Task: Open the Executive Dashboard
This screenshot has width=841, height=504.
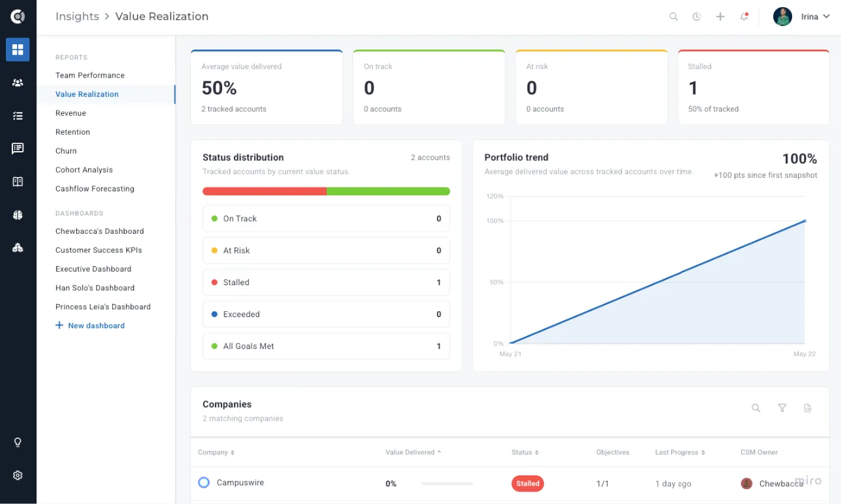Action: click(x=93, y=269)
